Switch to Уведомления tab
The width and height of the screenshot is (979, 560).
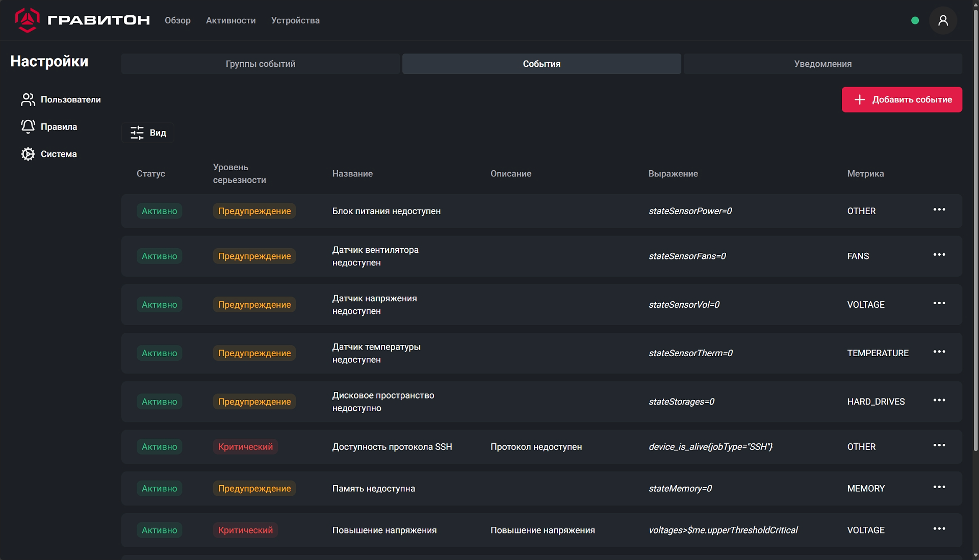pos(822,64)
